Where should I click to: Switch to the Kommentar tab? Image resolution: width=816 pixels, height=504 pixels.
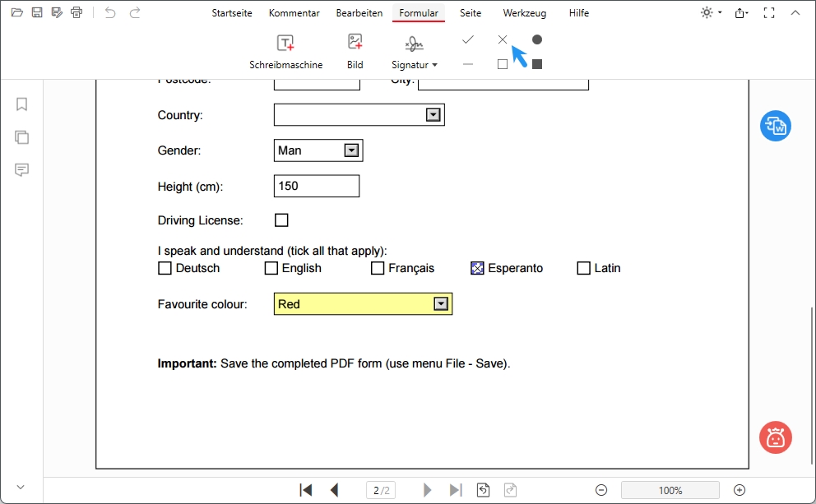point(294,13)
